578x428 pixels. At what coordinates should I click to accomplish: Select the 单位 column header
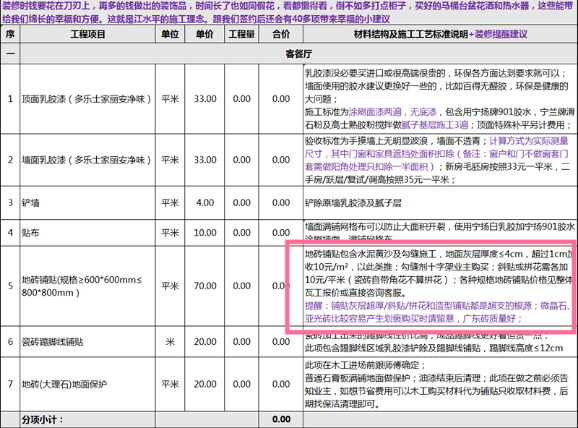[170, 35]
